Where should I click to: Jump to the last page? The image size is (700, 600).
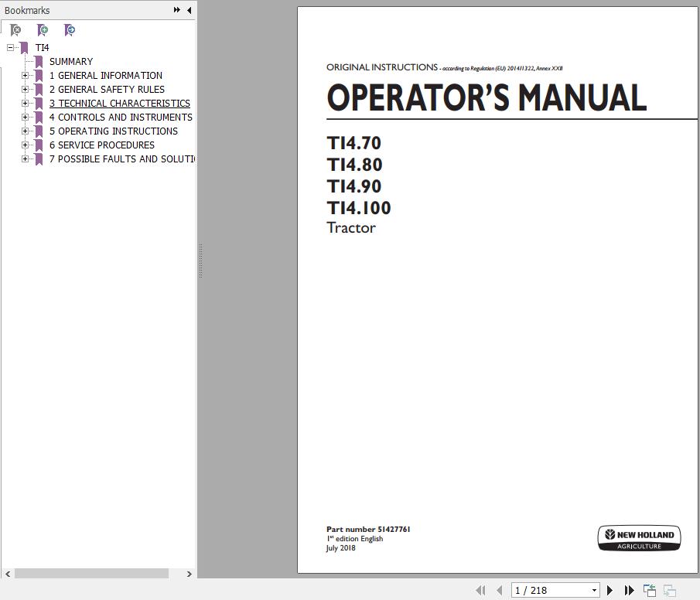[x=629, y=590]
